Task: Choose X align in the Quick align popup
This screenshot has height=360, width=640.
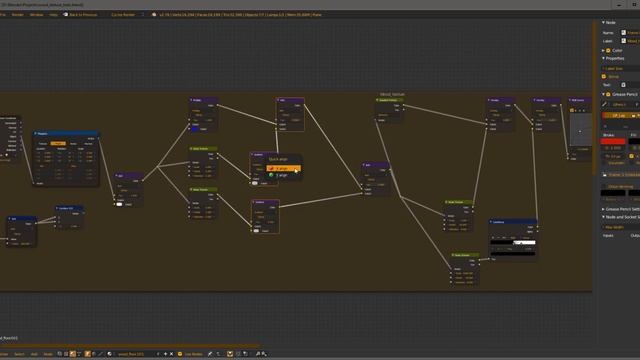Action: coord(283,168)
